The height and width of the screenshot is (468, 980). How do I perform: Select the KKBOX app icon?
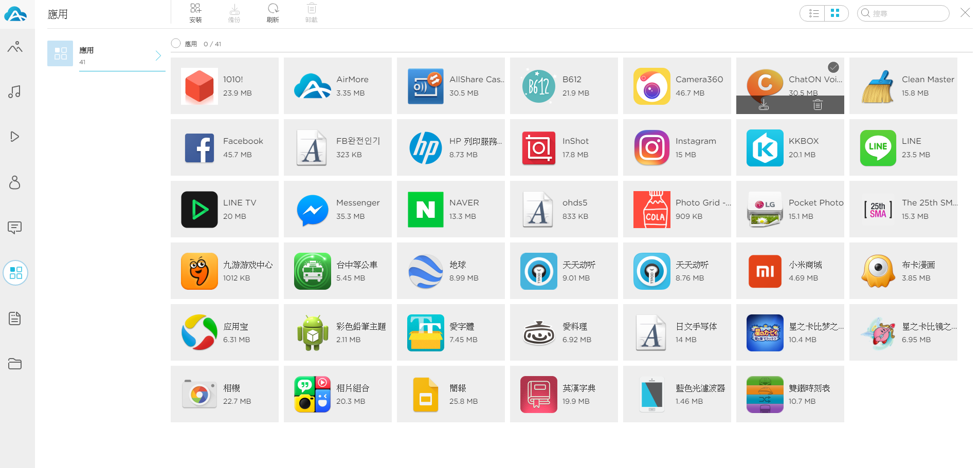[765, 148]
